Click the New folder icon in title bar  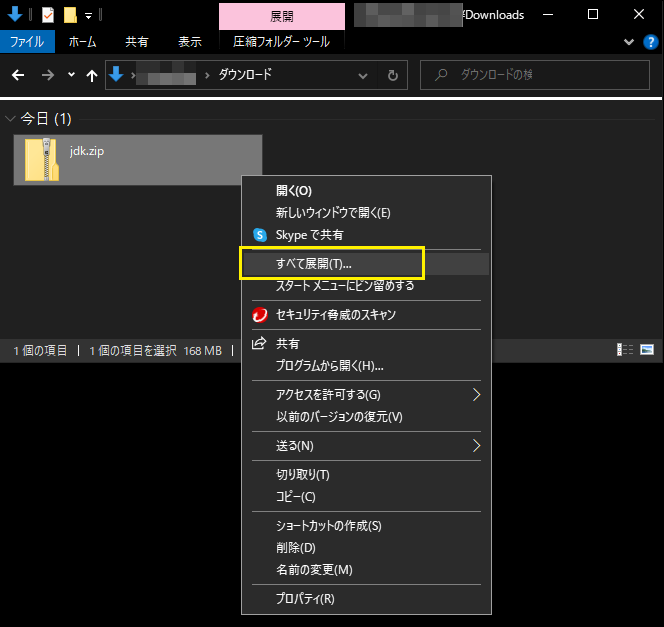point(69,15)
